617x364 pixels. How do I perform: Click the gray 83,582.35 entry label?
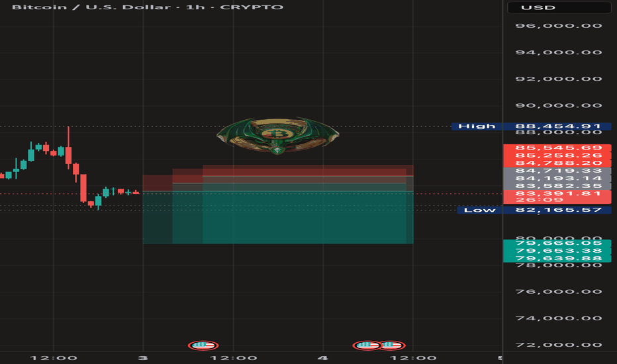557,186
